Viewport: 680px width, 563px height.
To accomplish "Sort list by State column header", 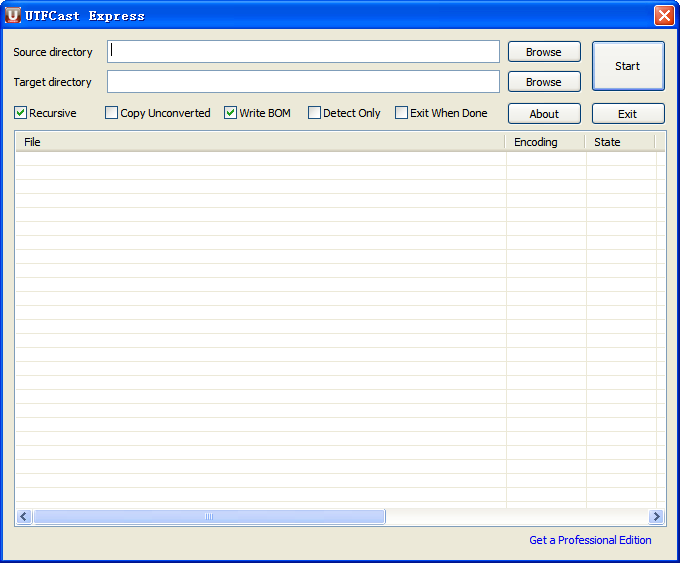I will click(x=620, y=142).
